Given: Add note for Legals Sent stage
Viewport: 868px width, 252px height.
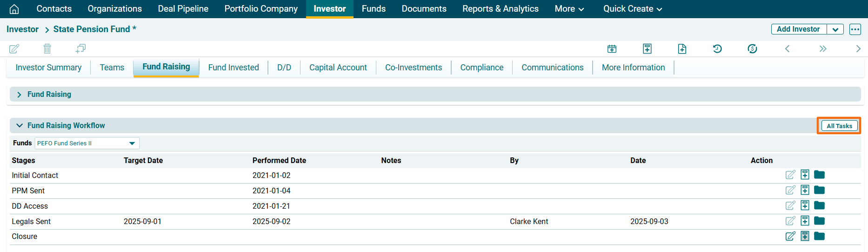Looking at the screenshot, I should 805,221.
